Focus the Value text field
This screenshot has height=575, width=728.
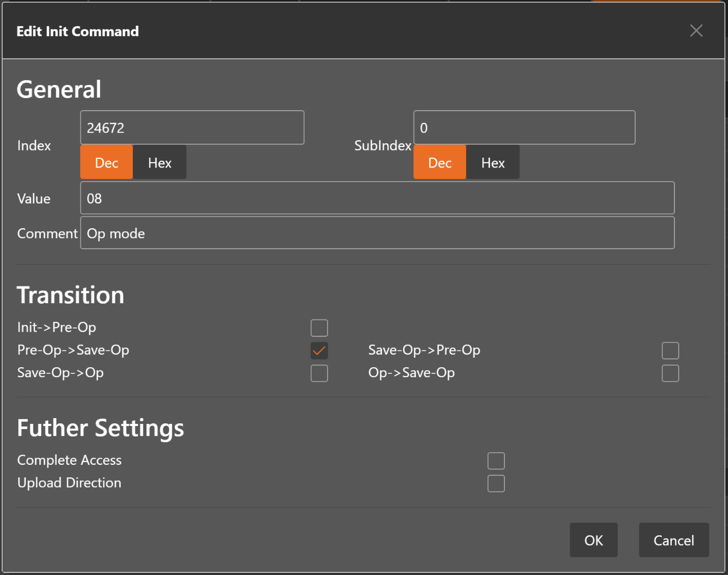coord(377,198)
